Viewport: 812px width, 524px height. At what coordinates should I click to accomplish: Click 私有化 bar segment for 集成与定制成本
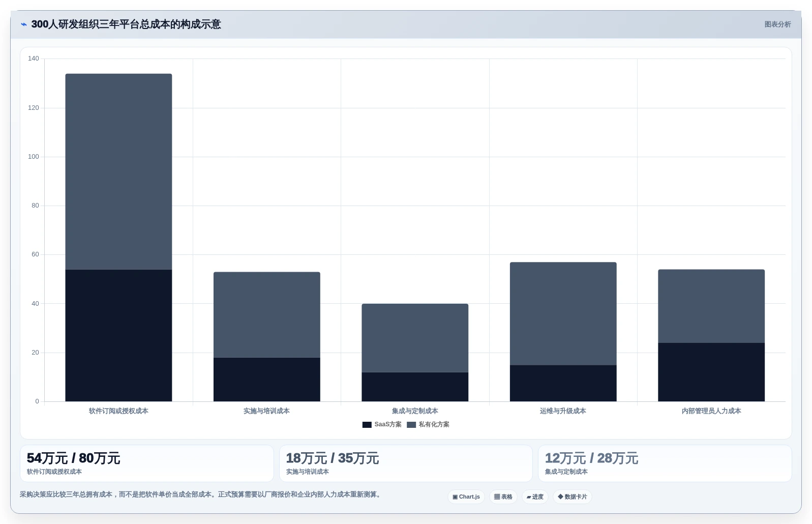point(415,338)
